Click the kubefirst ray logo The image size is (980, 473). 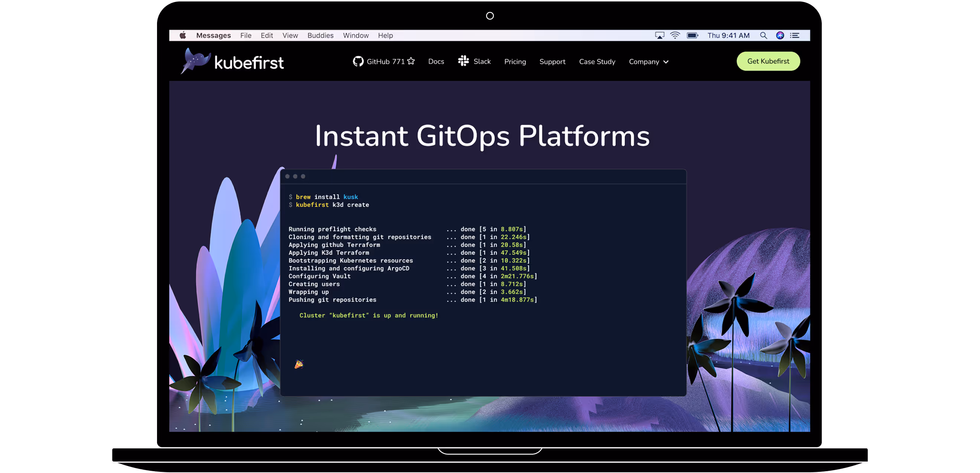tap(195, 61)
